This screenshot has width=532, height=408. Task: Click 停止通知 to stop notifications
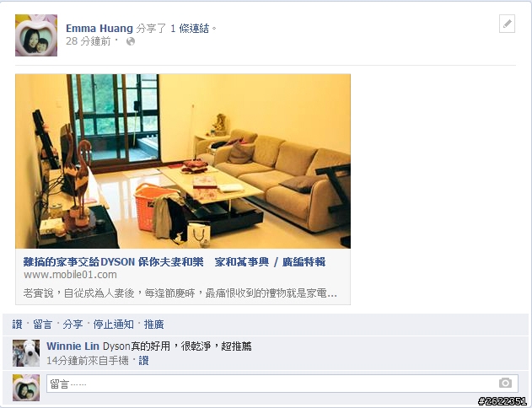point(113,325)
